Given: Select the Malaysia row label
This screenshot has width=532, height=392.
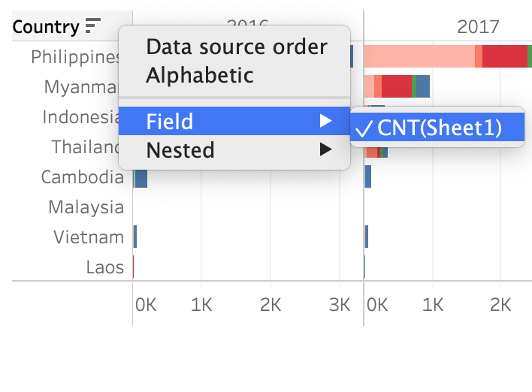Looking at the screenshot, I should pyautogui.click(x=86, y=207).
